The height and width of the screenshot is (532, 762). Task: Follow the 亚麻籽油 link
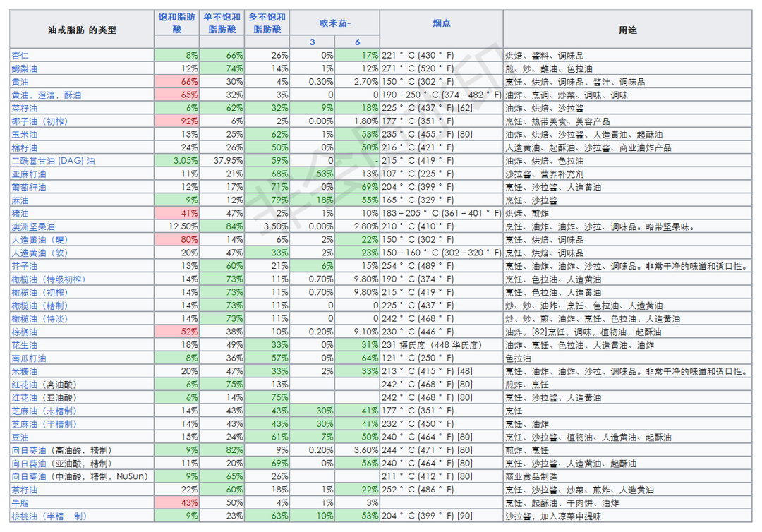pyautogui.click(x=29, y=174)
